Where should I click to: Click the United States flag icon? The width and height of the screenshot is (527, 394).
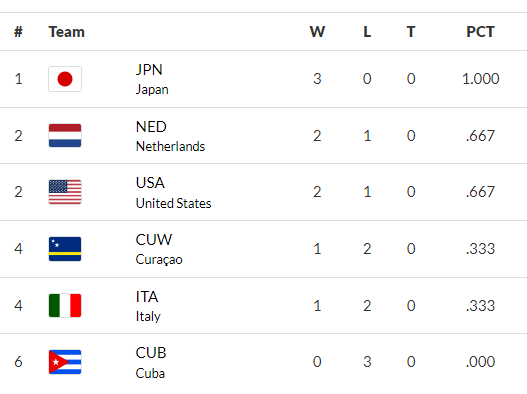pyautogui.click(x=65, y=192)
